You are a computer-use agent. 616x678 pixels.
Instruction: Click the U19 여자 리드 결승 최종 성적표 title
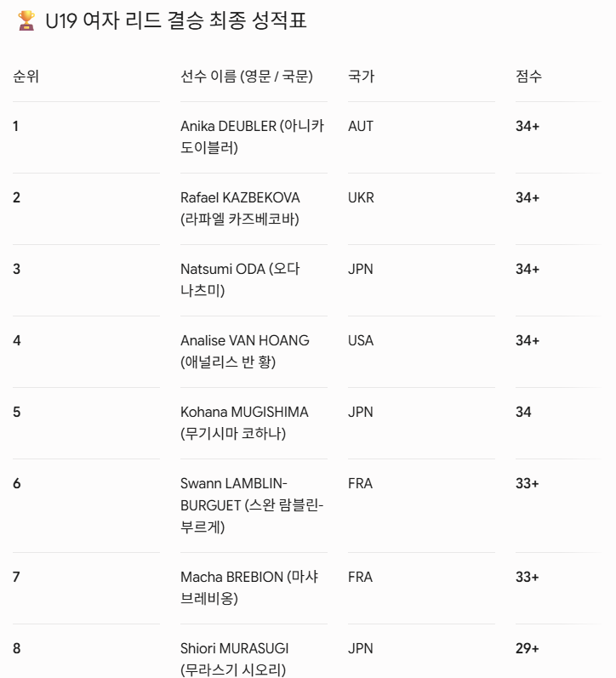(x=176, y=20)
